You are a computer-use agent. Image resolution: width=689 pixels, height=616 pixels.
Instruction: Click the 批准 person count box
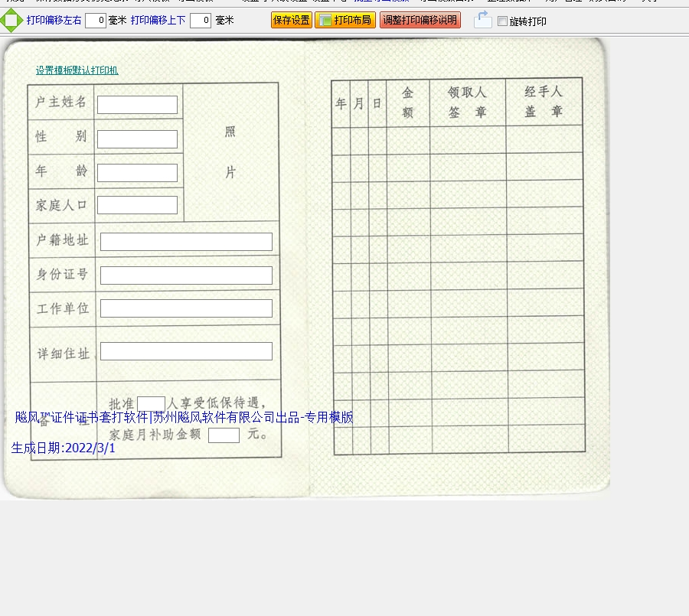point(151,403)
